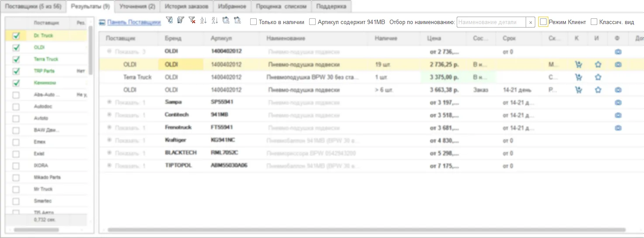
Task: Star the OLDI 3 663,38 р. offer
Action: tap(598, 90)
